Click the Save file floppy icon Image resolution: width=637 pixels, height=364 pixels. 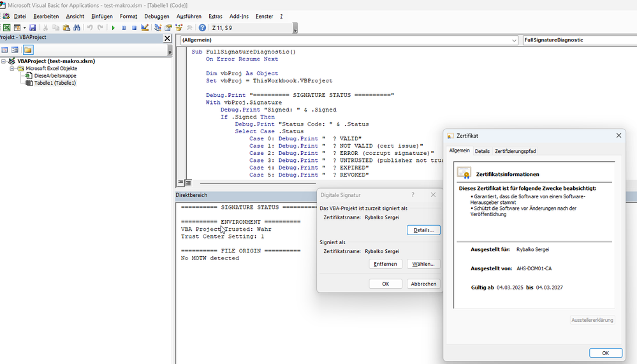pyautogui.click(x=33, y=28)
